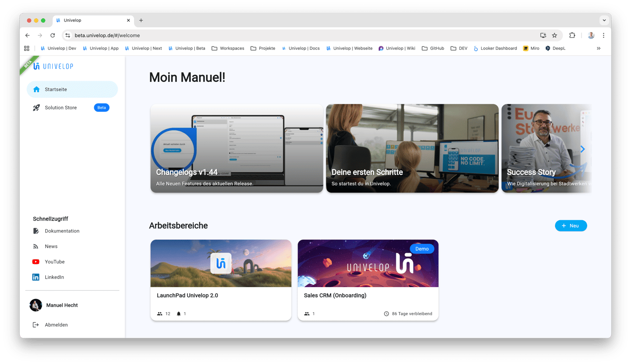Open the Solution Store rocket icon
The height and width of the screenshot is (364, 631).
coord(36,108)
